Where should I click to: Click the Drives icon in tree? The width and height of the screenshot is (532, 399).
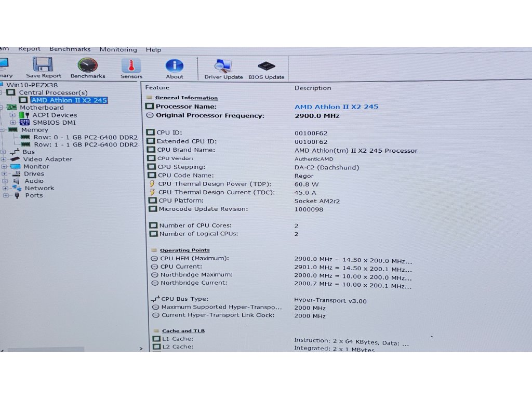(17, 174)
